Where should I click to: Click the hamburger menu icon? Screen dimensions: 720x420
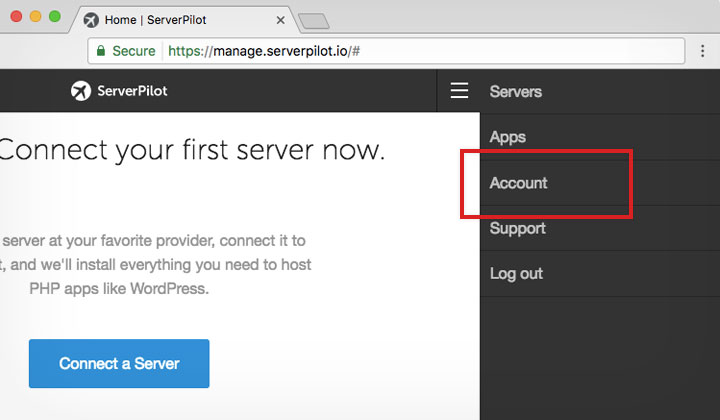(459, 90)
